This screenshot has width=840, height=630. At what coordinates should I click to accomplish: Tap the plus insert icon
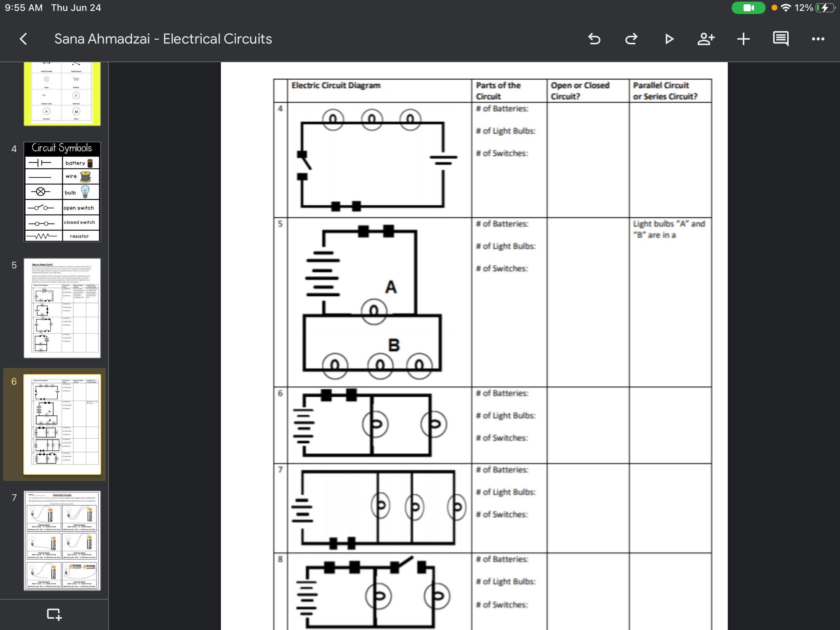tap(743, 39)
